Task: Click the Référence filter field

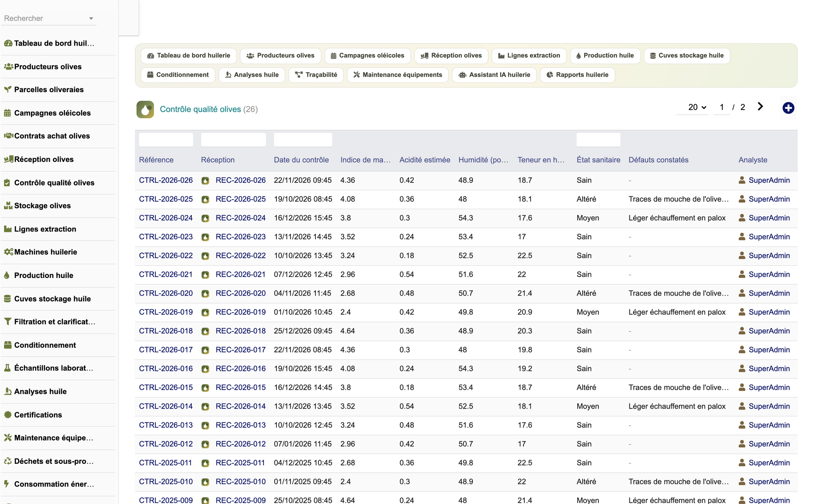Action: click(x=166, y=140)
